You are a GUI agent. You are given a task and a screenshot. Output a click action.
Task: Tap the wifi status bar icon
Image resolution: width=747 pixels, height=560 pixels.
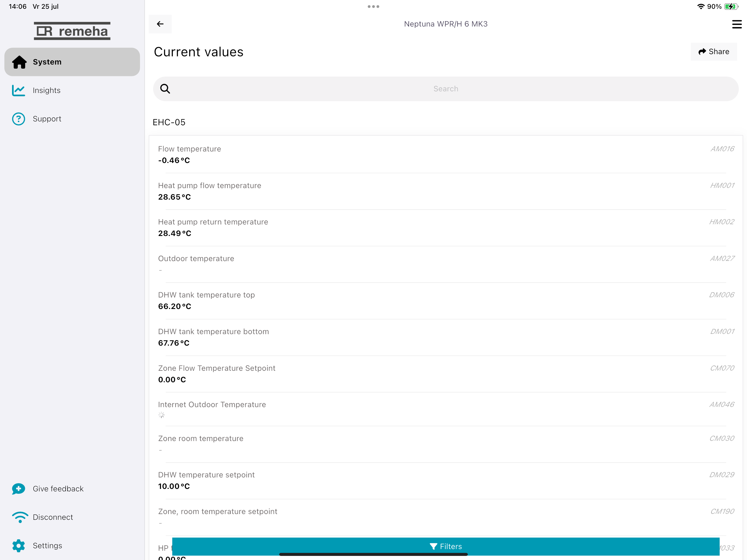(x=701, y=6)
